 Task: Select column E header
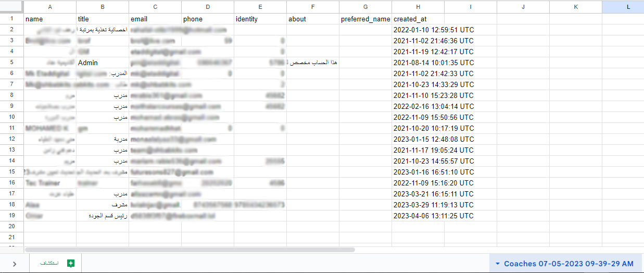pos(260,7)
